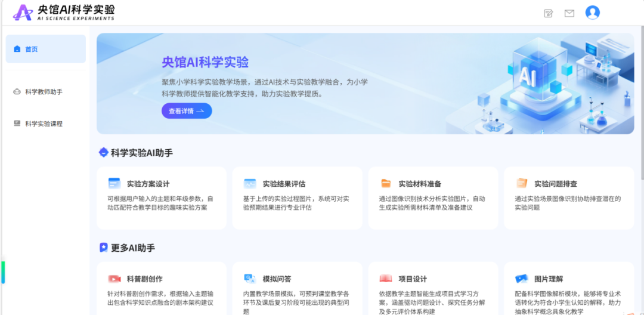Click the 更多AI助手 section heading
The width and height of the screenshot is (644, 315).
(x=133, y=248)
